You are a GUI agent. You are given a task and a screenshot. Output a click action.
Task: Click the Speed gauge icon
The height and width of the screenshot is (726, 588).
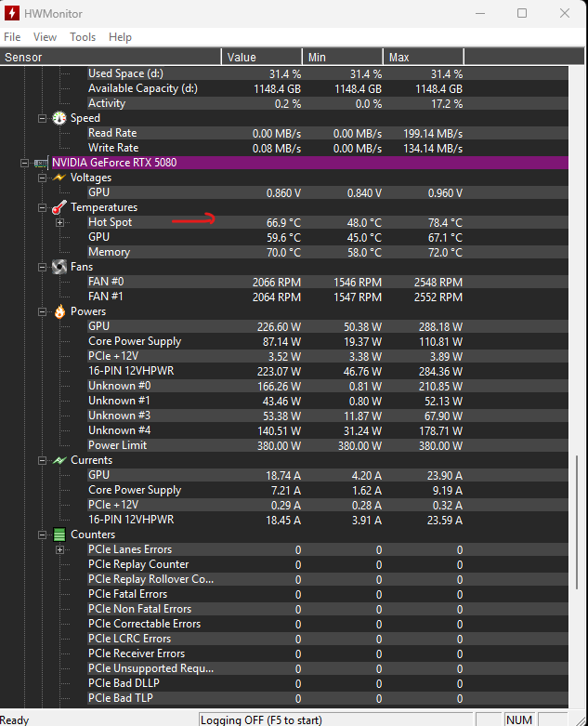tap(59, 118)
